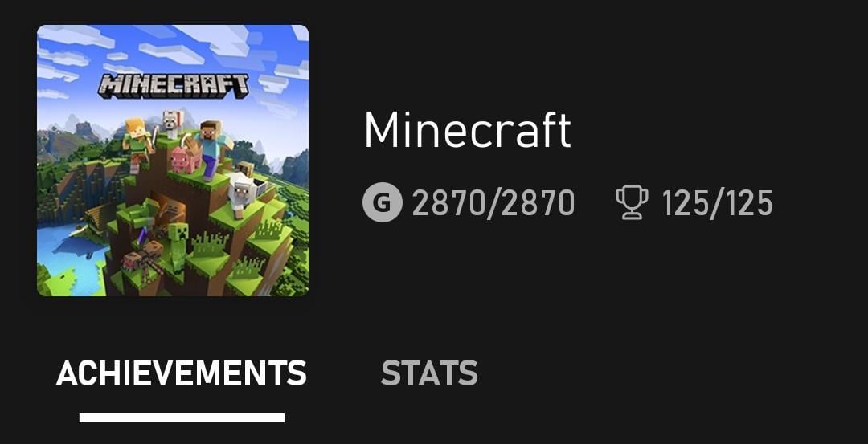Switch to the STATS tab
Image resolution: width=868 pixels, height=444 pixels.
pos(429,373)
